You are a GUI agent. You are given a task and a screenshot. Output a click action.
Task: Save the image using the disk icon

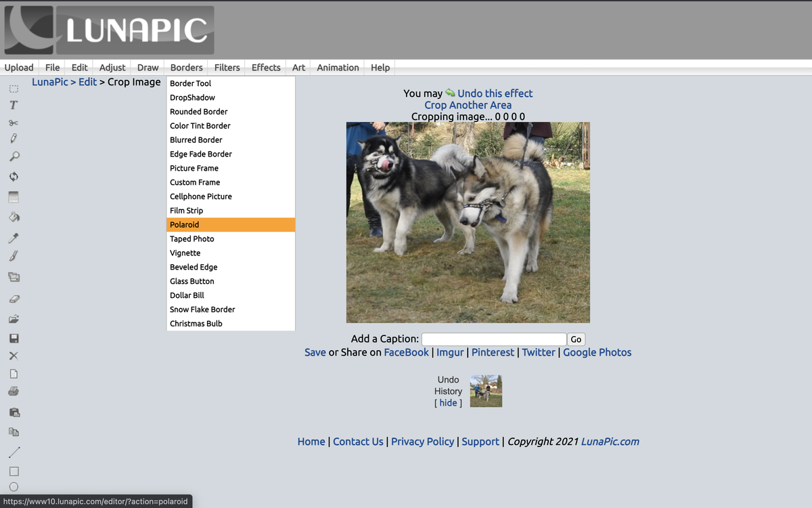(14, 337)
